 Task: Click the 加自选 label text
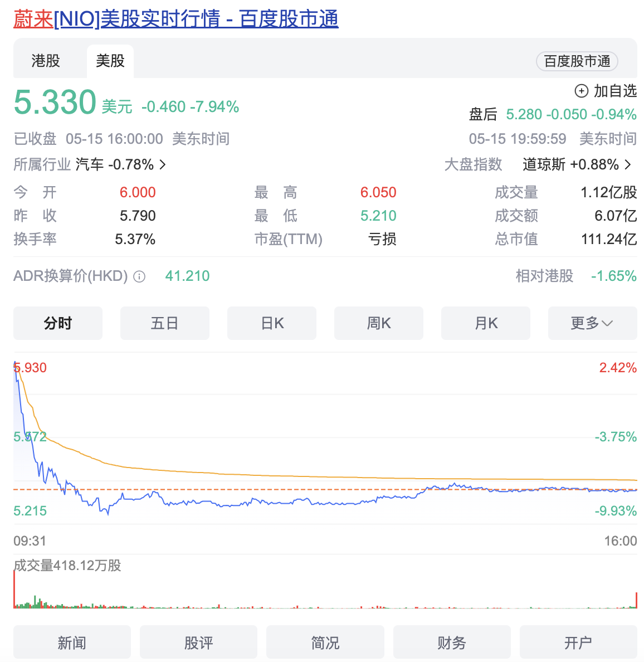coord(615,91)
